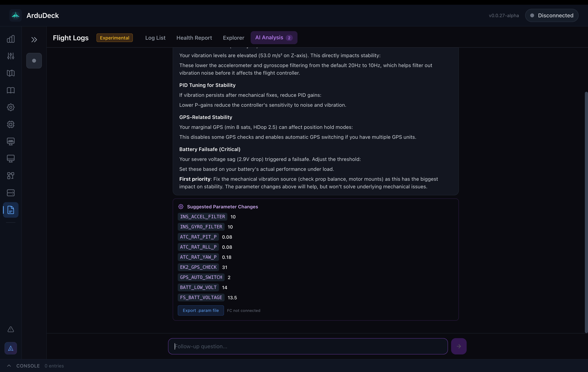The image size is (588, 372).
Task: Open the server storage sidebar icon
Action: (x=11, y=193)
